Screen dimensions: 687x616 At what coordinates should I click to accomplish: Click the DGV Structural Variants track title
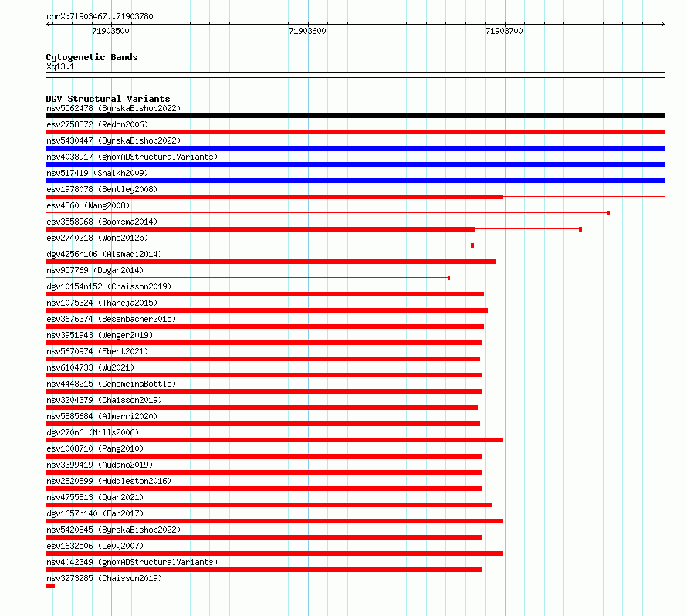tap(108, 99)
